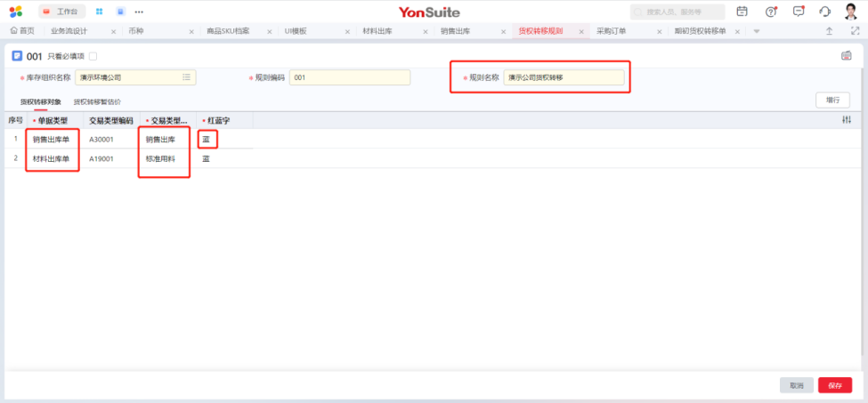Open the help question mark icon
The width and height of the screenshot is (868, 403).
click(771, 12)
